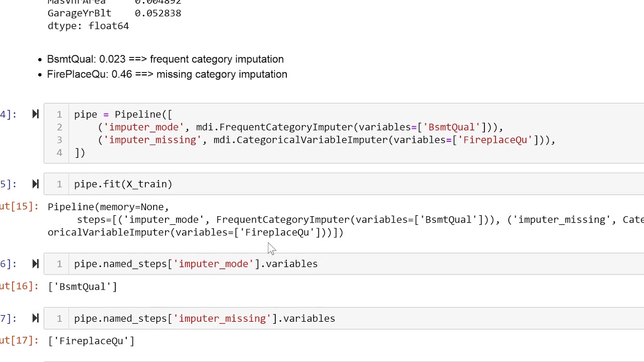Click the GarageYrBlt 0.052838 output row

pos(114,14)
